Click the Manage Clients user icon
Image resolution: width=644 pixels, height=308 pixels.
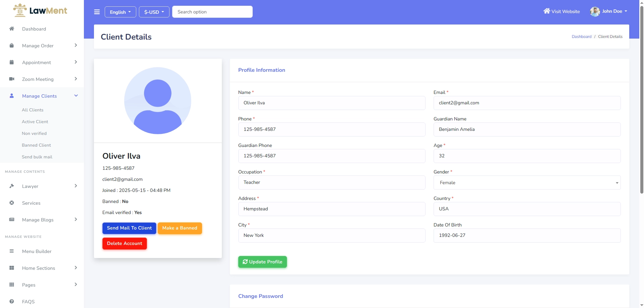click(x=12, y=96)
